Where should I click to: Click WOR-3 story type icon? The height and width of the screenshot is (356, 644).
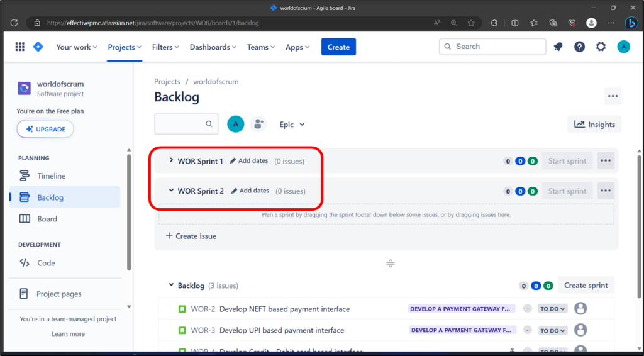click(x=182, y=330)
